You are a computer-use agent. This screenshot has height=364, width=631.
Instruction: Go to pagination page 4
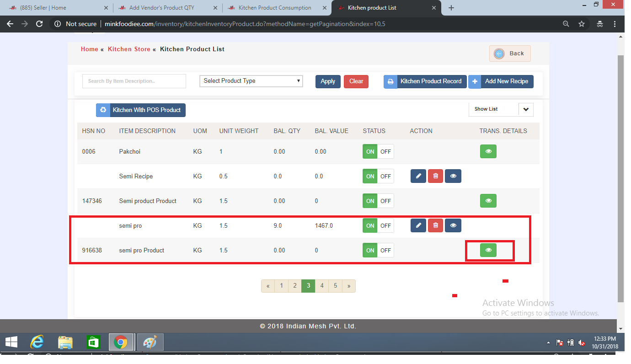(322, 286)
